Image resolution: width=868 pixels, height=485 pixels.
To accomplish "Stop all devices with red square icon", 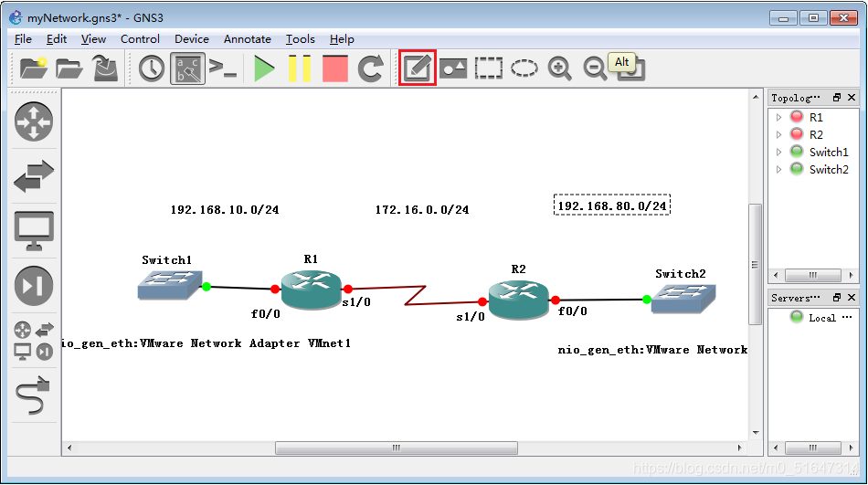I will [x=335, y=69].
